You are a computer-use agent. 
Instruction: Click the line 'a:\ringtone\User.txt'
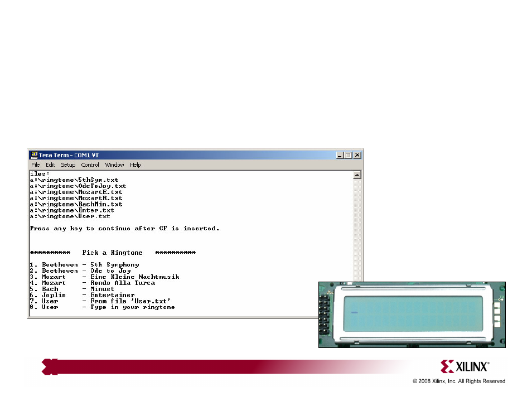click(70, 216)
